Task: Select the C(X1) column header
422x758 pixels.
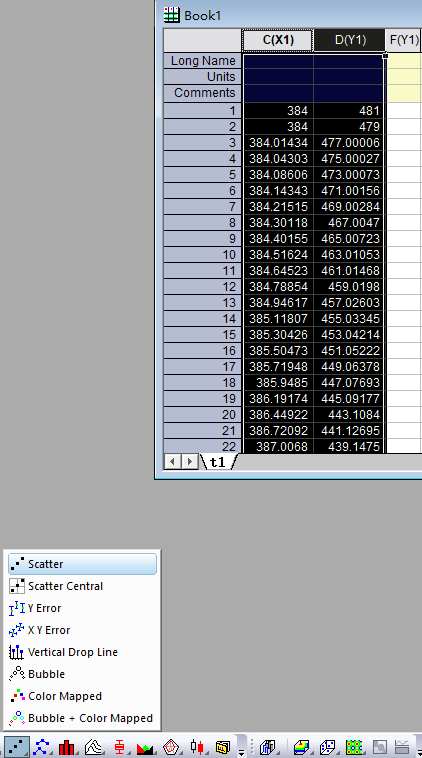Action: [278, 40]
